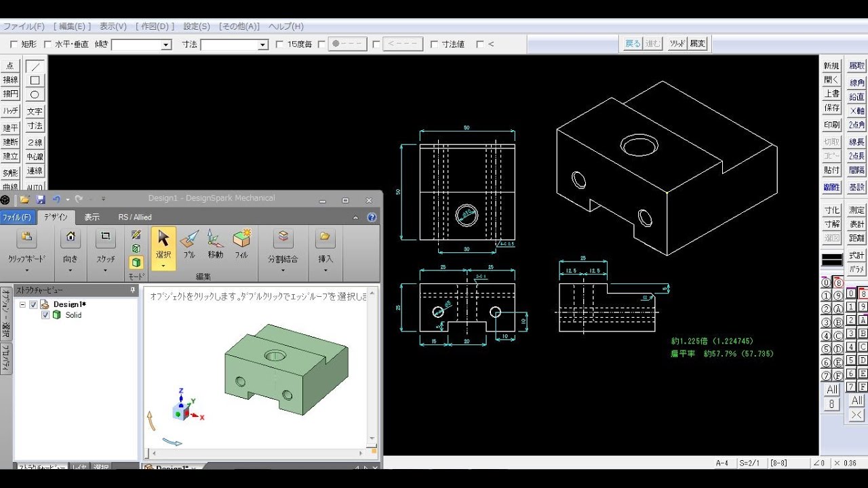Activate the プル pull tool
The width and height of the screenshot is (868, 488).
189,244
